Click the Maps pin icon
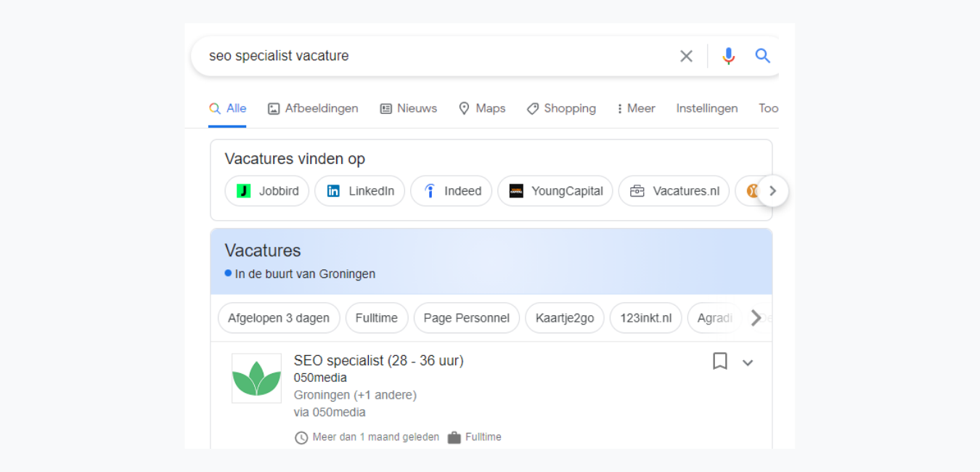This screenshot has width=980, height=472. (465, 109)
